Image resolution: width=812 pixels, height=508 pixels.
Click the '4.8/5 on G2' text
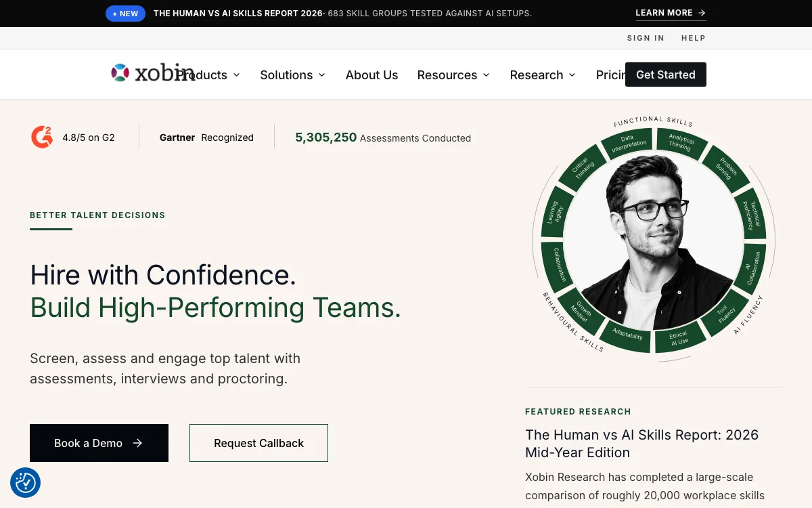(x=89, y=137)
